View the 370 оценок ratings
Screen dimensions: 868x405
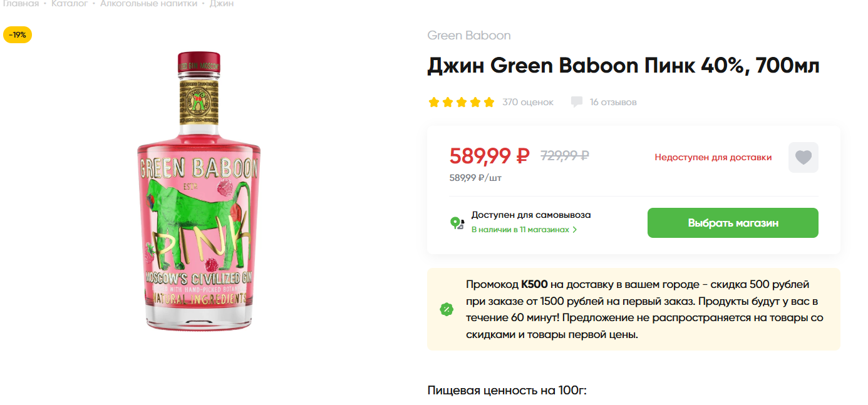click(x=528, y=102)
